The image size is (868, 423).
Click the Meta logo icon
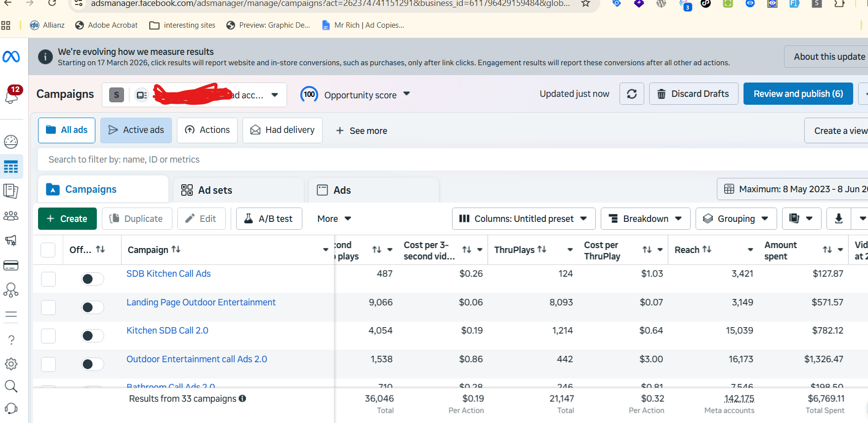coord(11,57)
